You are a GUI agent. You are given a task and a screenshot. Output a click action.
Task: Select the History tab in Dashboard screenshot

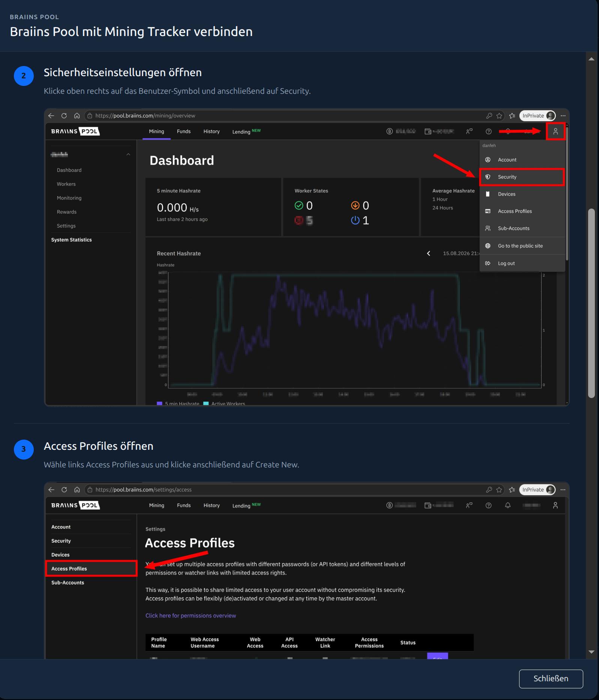click(212, 131)
